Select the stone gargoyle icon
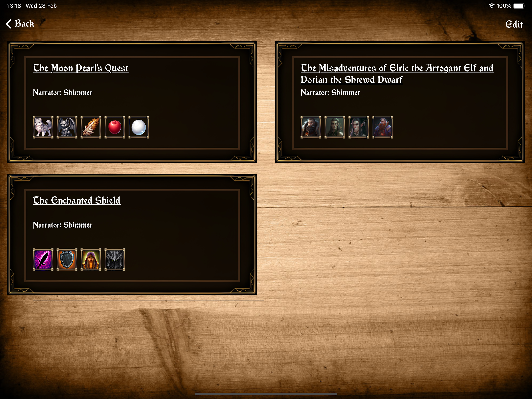Viewport: 532px width, 399px height. tap(67, 127)
